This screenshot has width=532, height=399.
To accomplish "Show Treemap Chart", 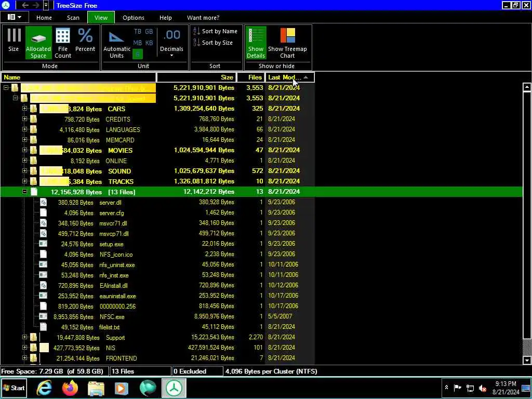I will point(287,43).
